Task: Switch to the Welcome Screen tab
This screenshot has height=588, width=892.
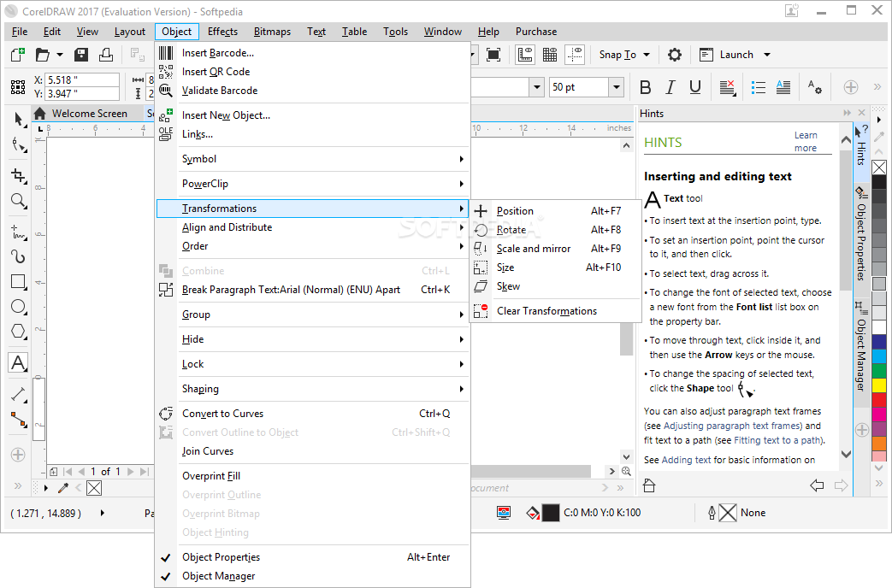Action: click(87, 114)
